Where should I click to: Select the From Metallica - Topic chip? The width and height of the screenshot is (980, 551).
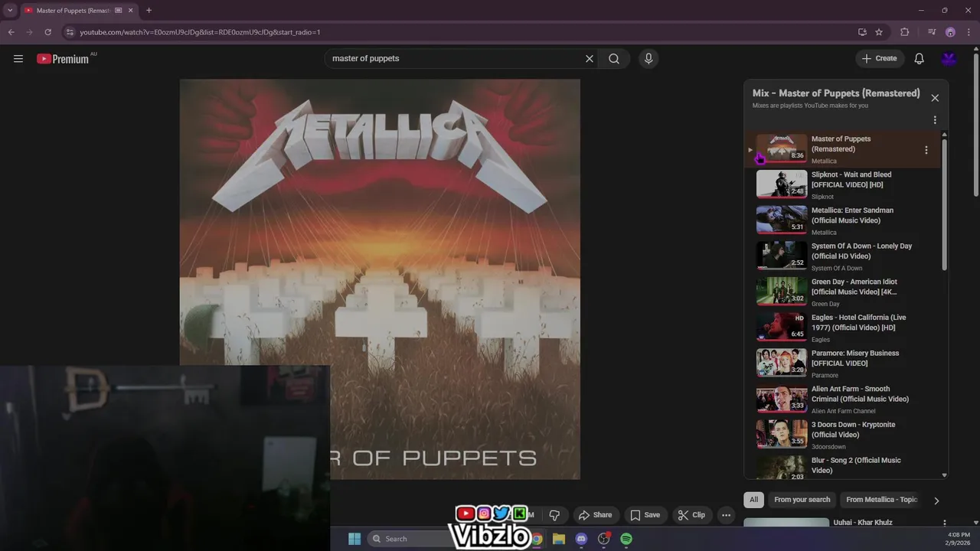[881, 500]
